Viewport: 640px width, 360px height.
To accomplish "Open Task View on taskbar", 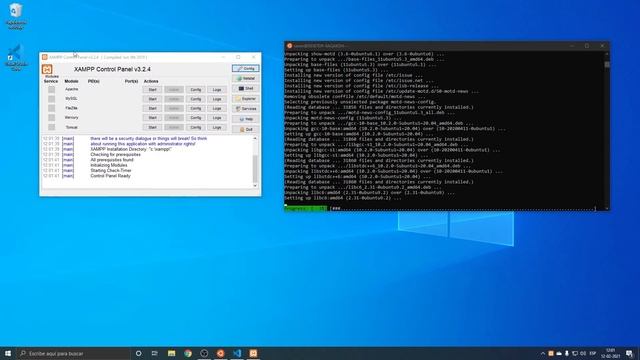I will [x=155, y=353].
